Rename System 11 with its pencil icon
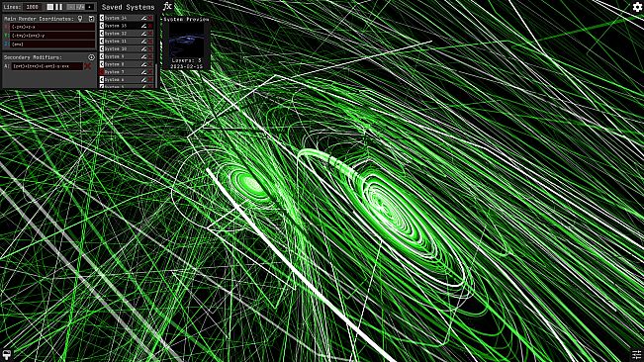 click(x=143, y=41)
